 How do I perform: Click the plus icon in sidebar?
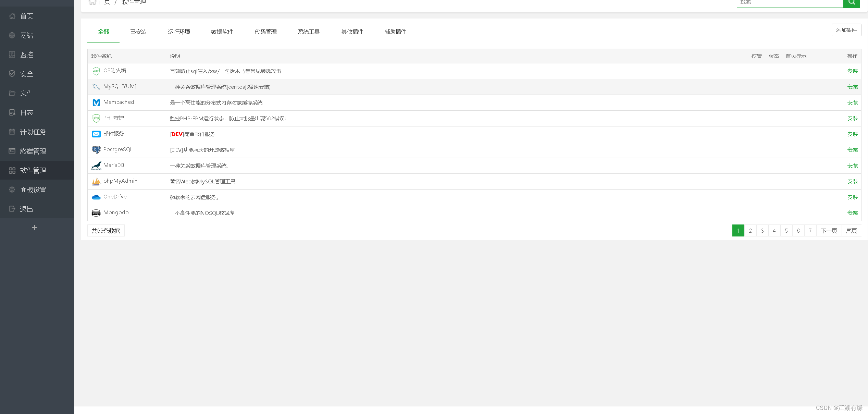(35, 227)
